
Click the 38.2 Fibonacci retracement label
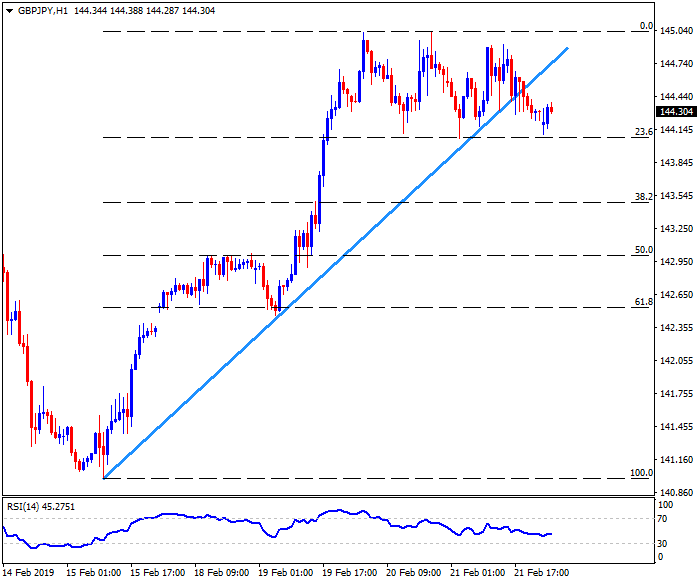[x=643, y=197]
